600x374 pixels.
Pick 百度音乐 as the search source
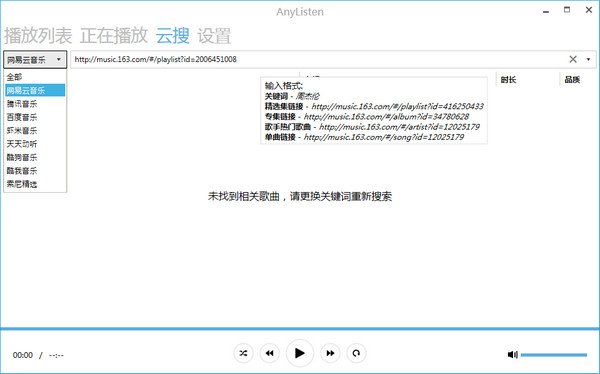(35, 117)
